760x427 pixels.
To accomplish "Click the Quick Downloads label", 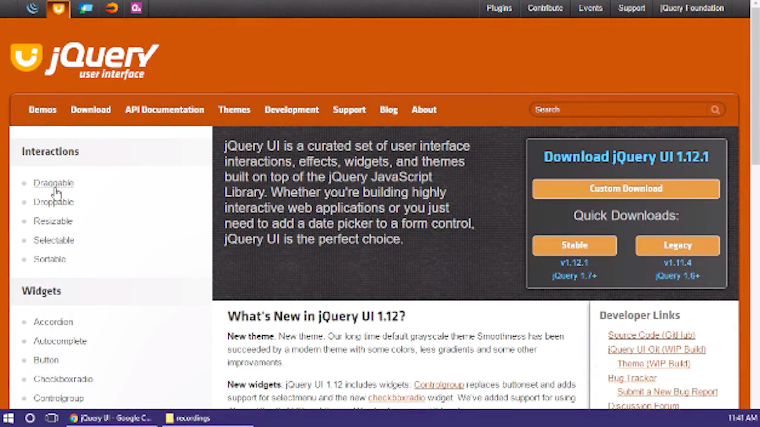I will (626, 216).
